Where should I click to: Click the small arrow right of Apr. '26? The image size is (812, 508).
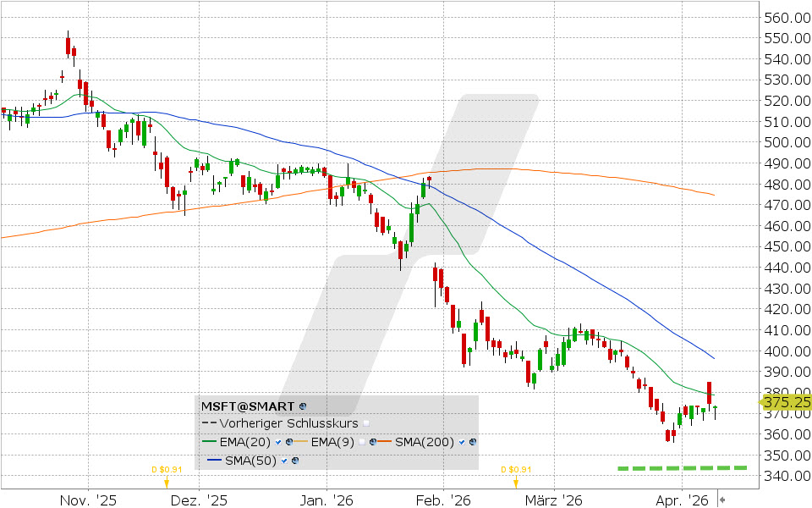721,500
